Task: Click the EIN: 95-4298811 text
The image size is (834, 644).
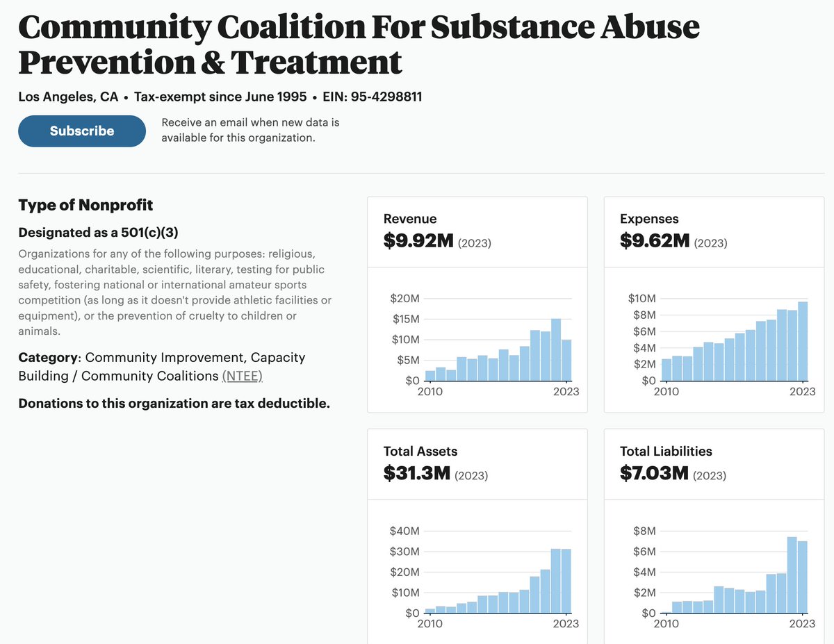Action: coord(372,97)
